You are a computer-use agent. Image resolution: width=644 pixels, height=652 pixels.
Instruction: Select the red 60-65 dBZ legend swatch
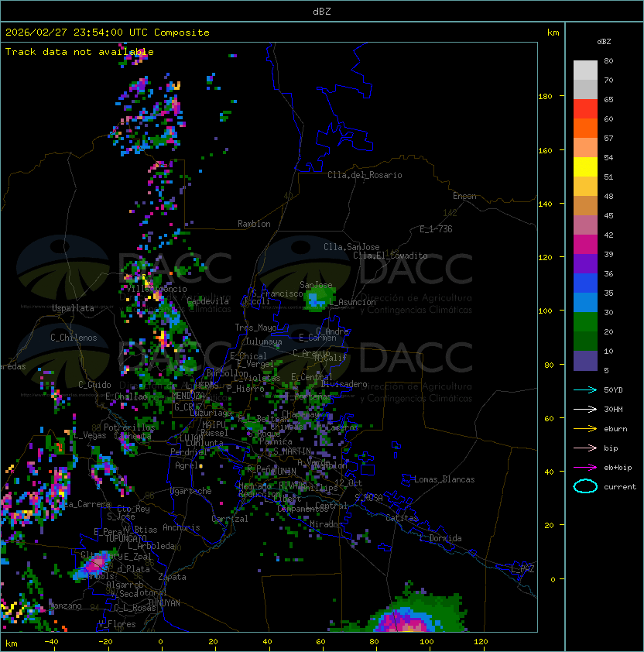585,109
